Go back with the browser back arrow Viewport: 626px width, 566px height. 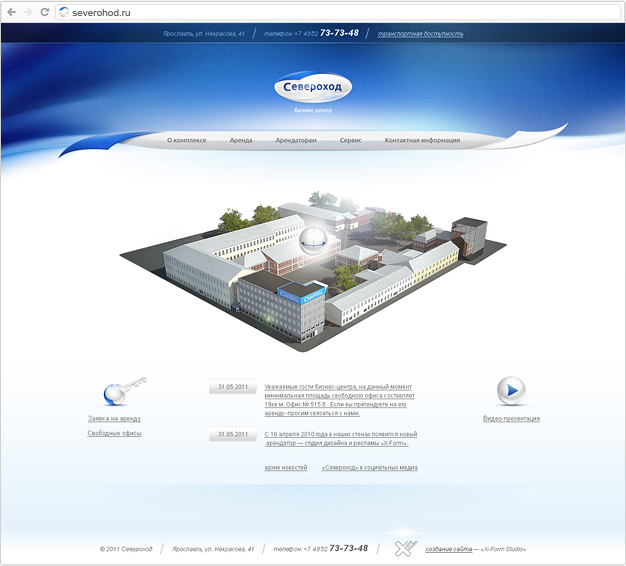12,12
